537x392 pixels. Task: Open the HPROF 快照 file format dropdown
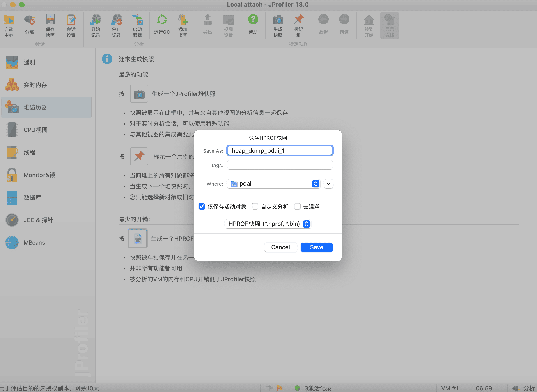tap(268, 224)
